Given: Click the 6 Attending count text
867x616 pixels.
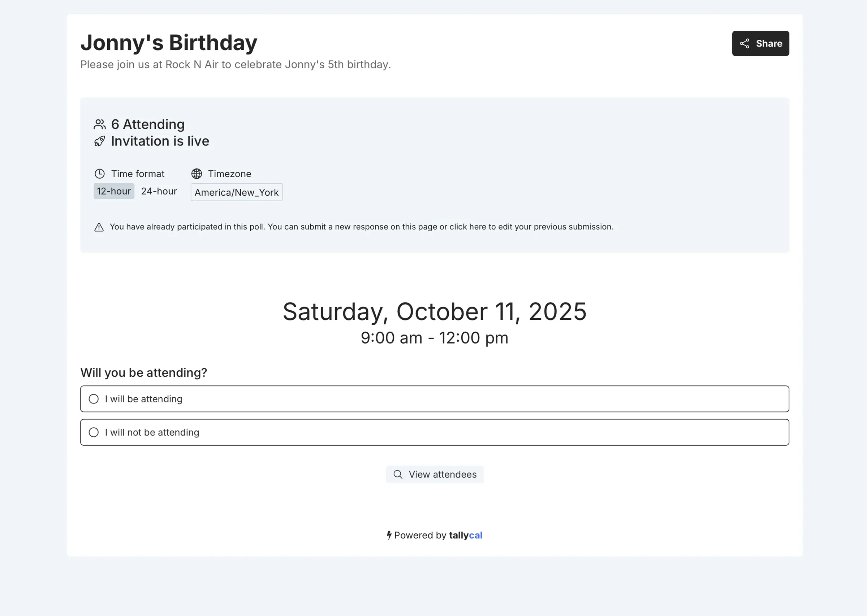Looking at the screenshot, I should point(148,124).
